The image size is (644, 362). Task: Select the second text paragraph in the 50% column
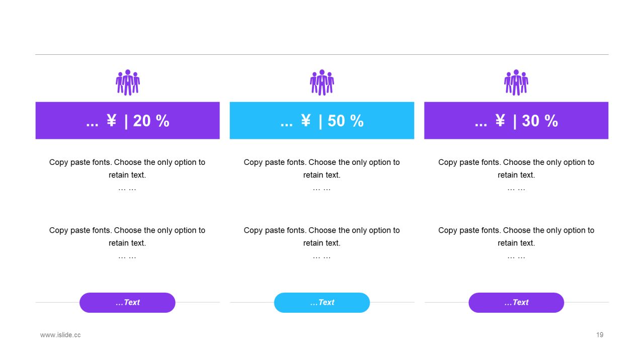[322, 243]
